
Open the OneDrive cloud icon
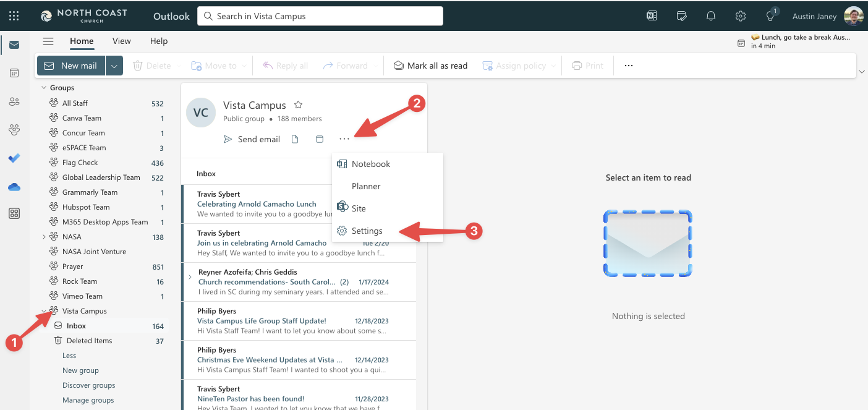click(x=14, y=187)
